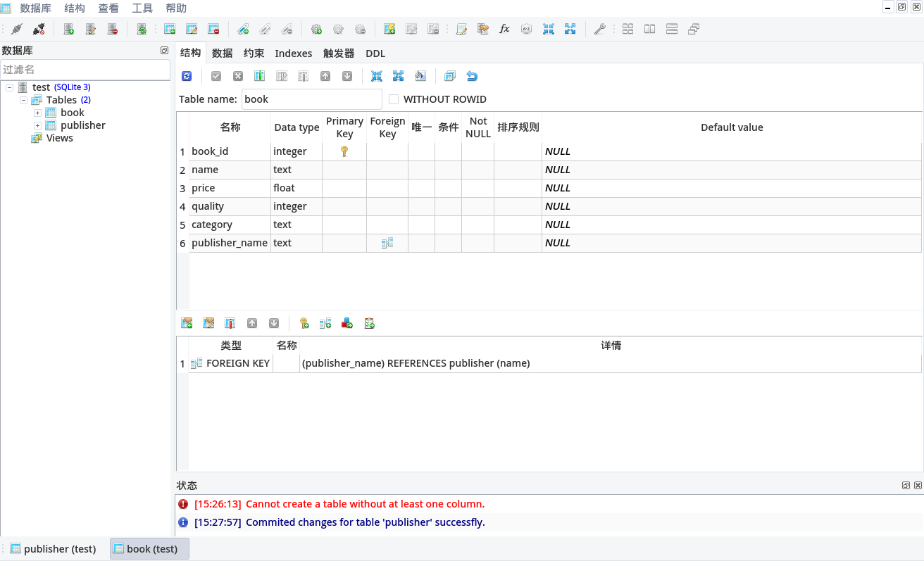
Task: Switch to the 约束 tab
Action: tap(254, 53)
